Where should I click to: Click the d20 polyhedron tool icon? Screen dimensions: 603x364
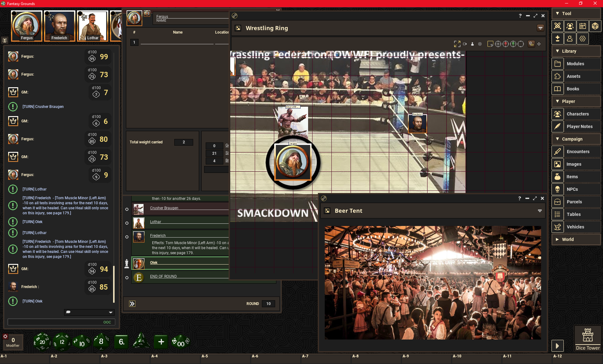click(x=595, y=26)
